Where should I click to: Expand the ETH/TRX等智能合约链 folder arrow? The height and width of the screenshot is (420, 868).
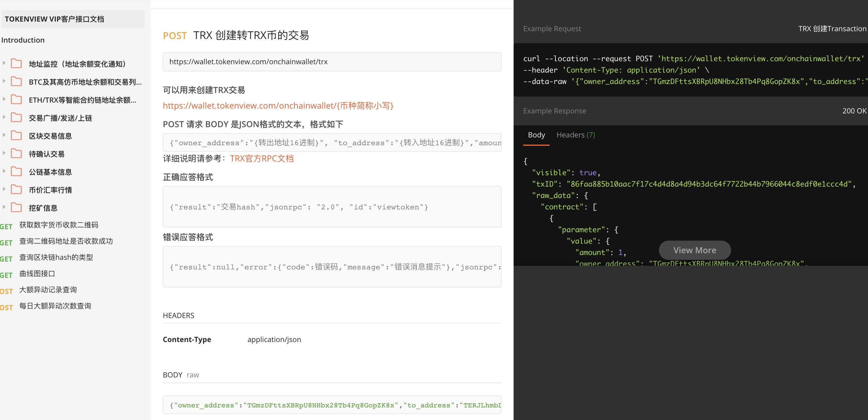pyautogui.click(x=4, y=99)
